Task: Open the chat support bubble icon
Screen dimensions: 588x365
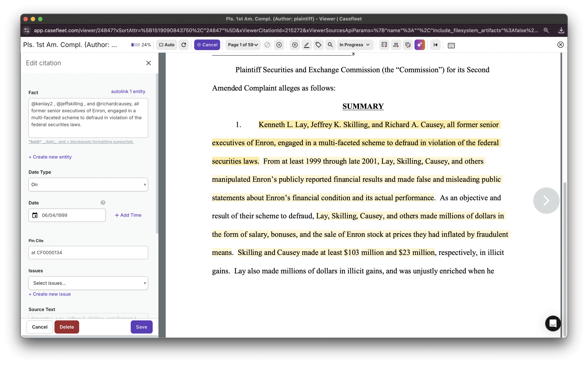Action: point(553,323)
